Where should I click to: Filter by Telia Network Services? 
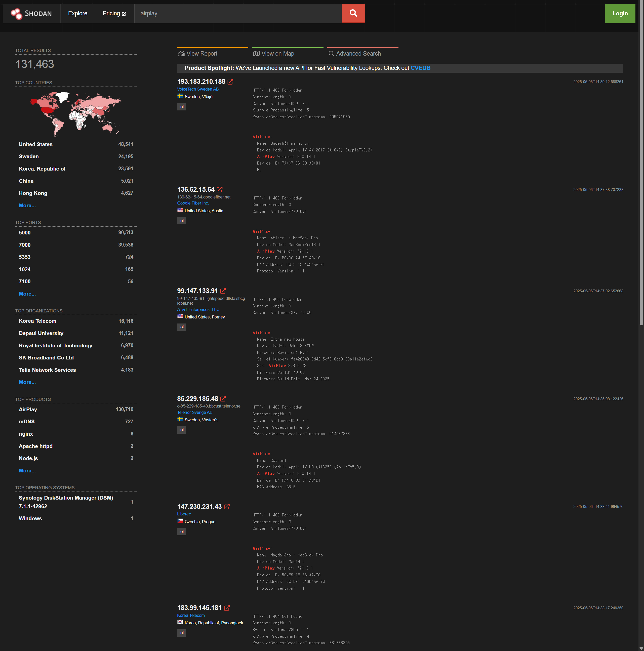(76, 370)
